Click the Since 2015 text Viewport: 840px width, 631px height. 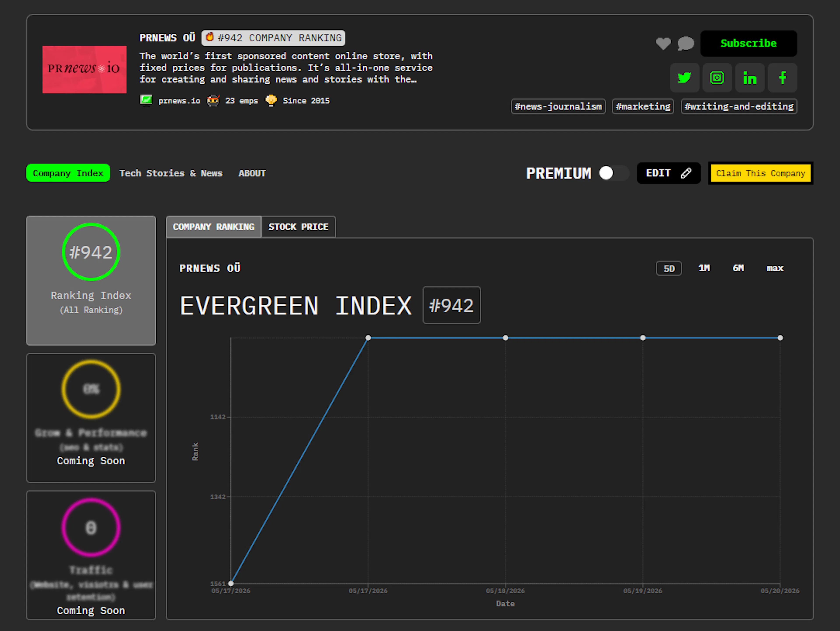tap(306, 101)
